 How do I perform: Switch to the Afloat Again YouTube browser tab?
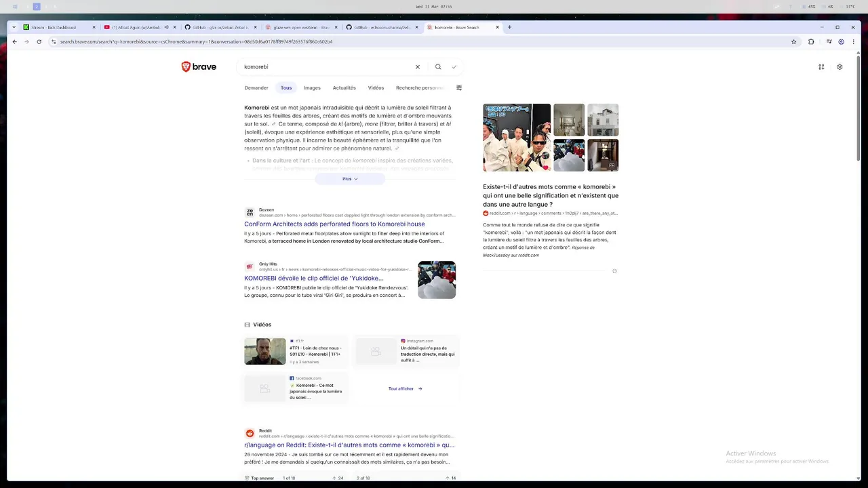[x=140, y=27]
